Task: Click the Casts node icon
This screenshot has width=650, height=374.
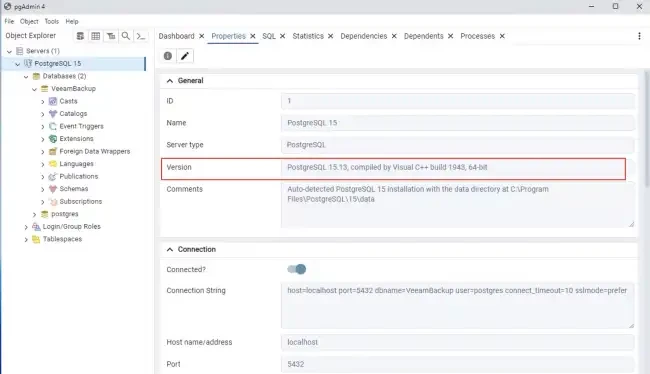Action: 53,101
